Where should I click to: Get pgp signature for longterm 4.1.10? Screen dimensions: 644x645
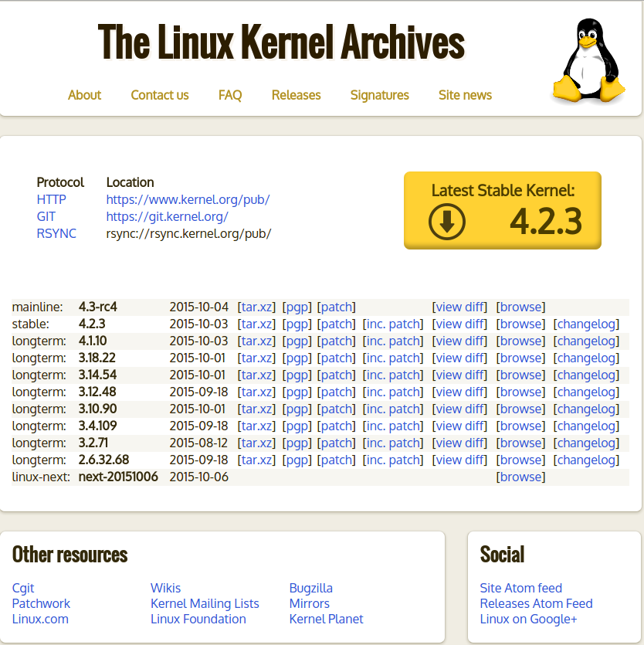[297, 341]
